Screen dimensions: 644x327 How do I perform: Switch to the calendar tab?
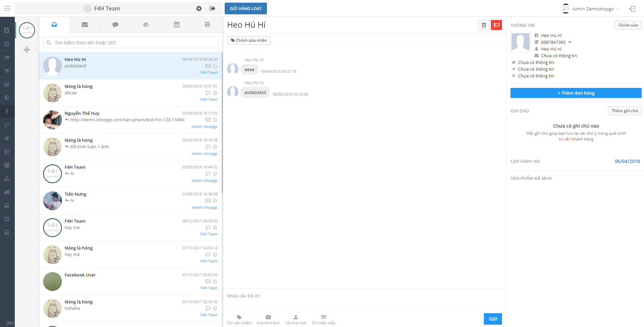(177, 25)
